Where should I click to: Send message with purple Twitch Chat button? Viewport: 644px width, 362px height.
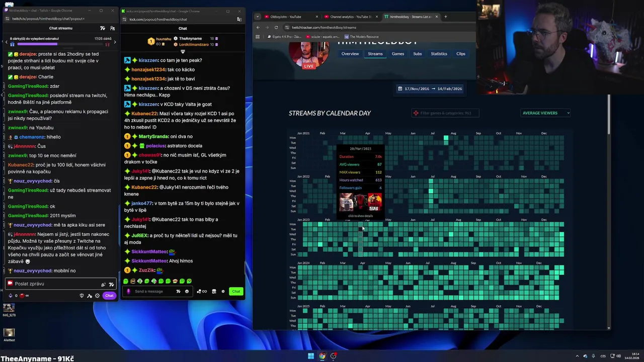tap(109, 296)
